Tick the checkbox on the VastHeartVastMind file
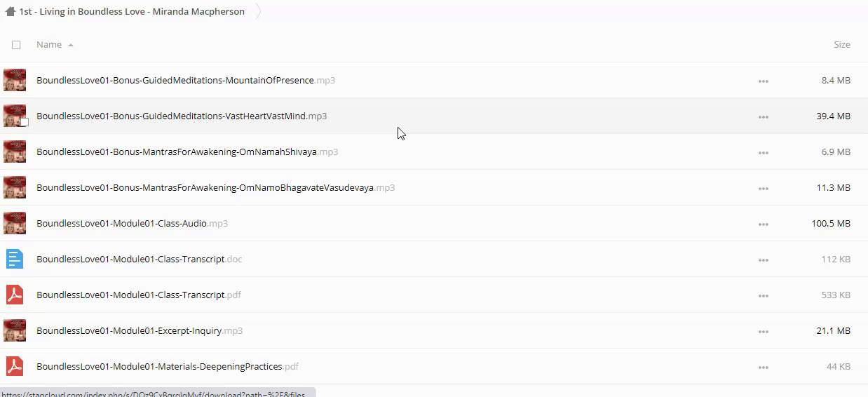This screenshot has height=397, width=868. click(x=24, y=122)
